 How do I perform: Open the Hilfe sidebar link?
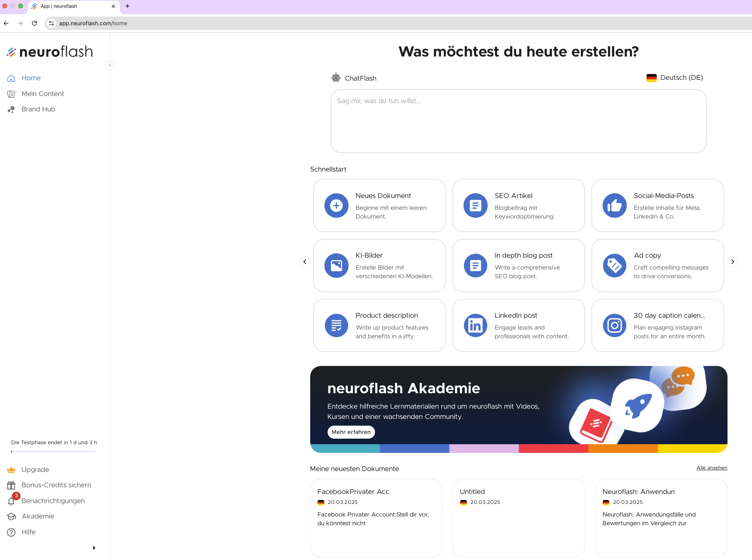click(28, 532)
